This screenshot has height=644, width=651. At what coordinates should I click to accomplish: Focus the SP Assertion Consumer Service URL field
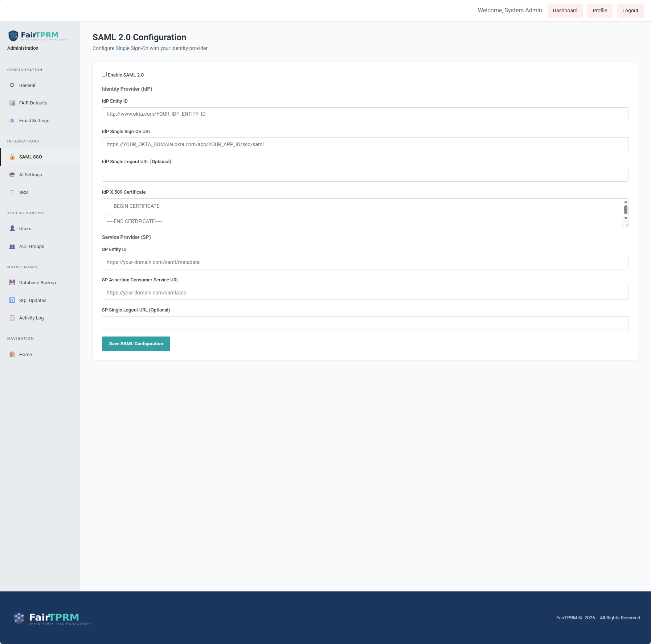click(365, 293)
